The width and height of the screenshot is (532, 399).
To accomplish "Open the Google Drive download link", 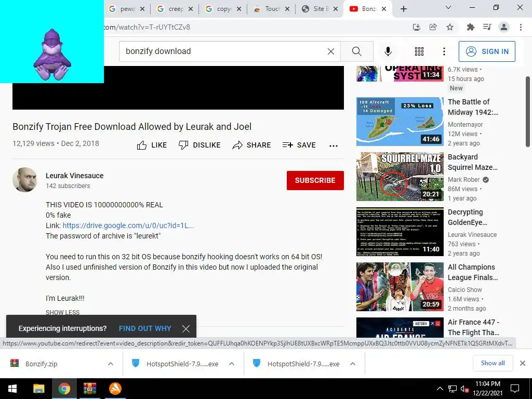I will 128,225.
